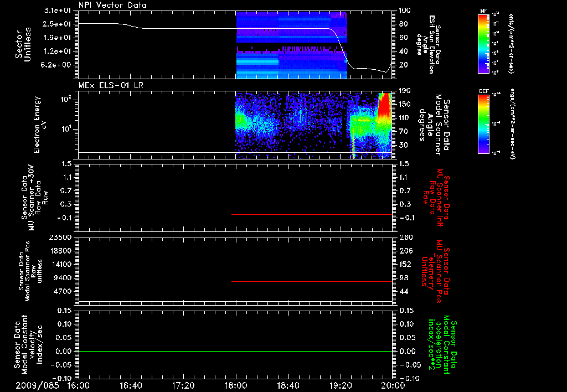This screenshot has height=392, width=567.
Task: Click the DEF color scale bar
Action: click(x=484, y=123)
